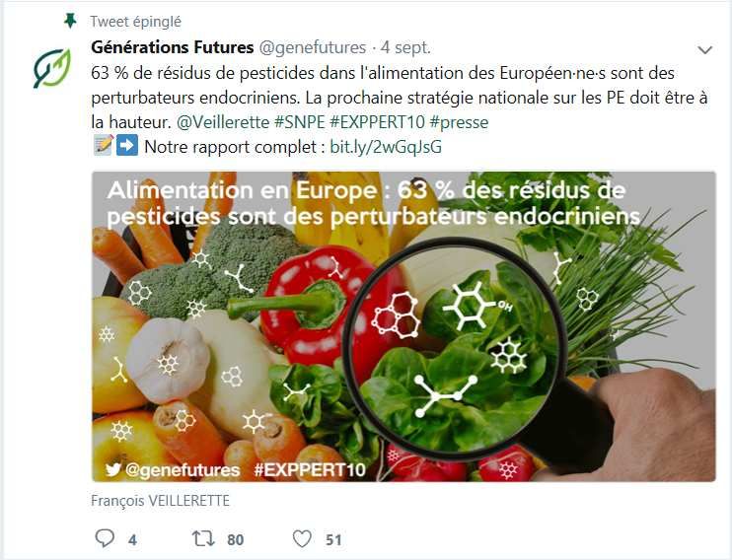732x560 pixels.
Task: Open @Veillerette mention
Action: [x=223, y=122]
